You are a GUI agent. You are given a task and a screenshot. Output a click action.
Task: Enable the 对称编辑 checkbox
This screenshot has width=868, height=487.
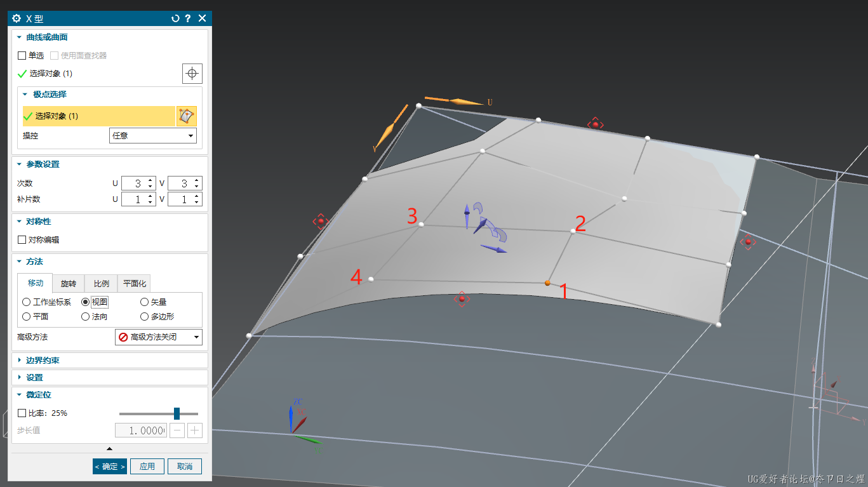coord(22,240)
